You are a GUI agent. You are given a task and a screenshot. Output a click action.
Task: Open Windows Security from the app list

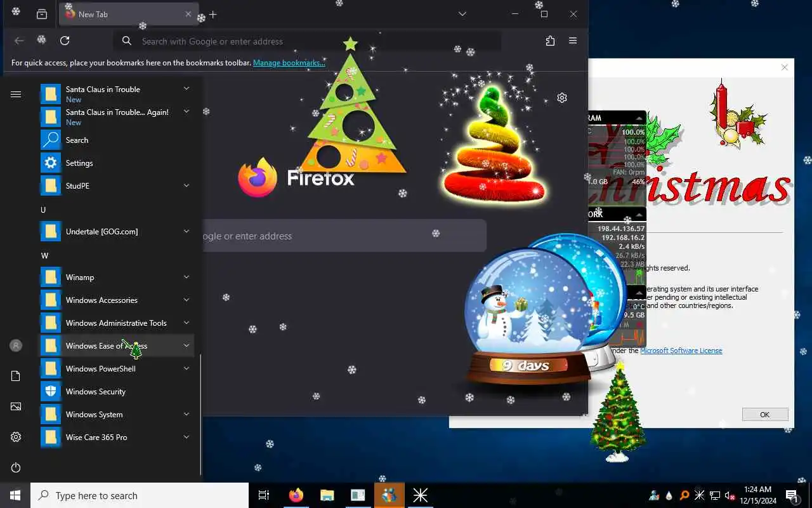117,392
